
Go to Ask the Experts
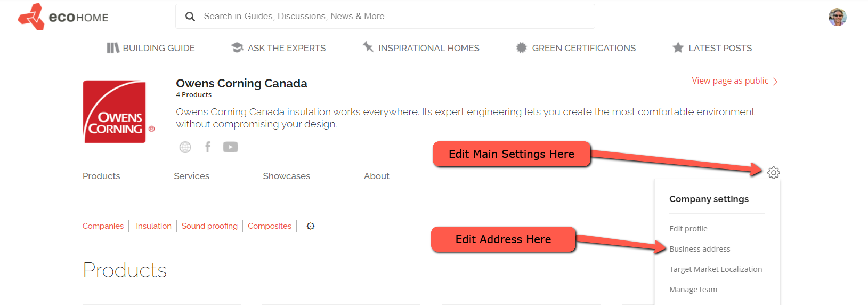[278, 48]
